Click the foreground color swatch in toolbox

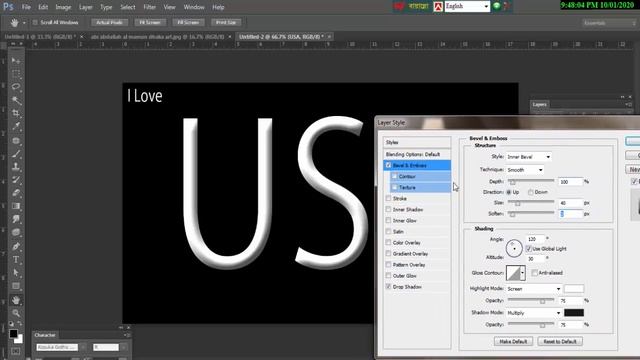click(x=13, y=334)
